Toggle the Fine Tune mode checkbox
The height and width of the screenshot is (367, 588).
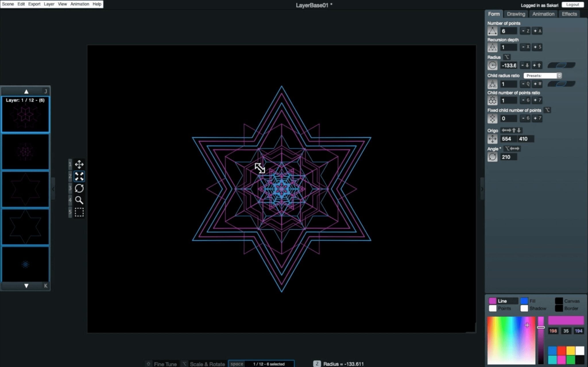[148, 364]
